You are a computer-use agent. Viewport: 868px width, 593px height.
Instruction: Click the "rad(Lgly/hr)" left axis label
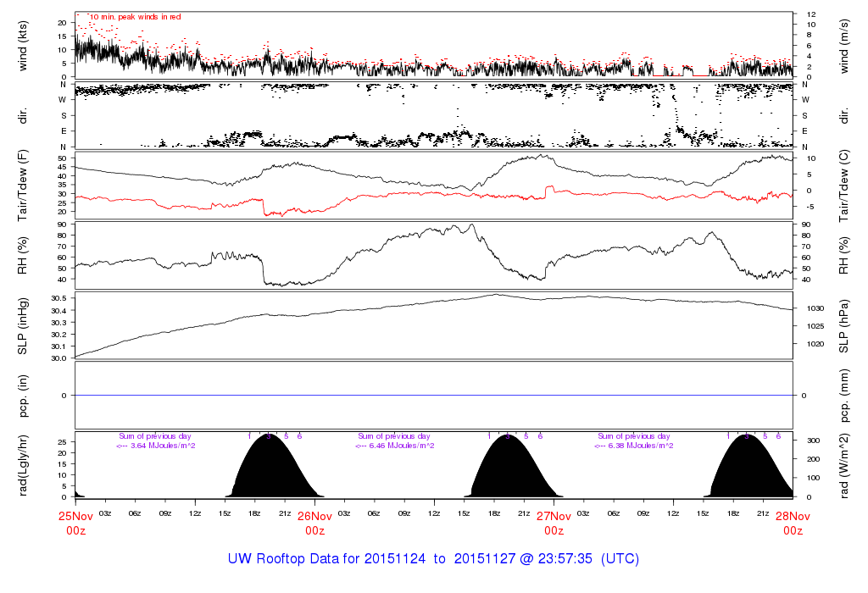(x=24, y=464)
